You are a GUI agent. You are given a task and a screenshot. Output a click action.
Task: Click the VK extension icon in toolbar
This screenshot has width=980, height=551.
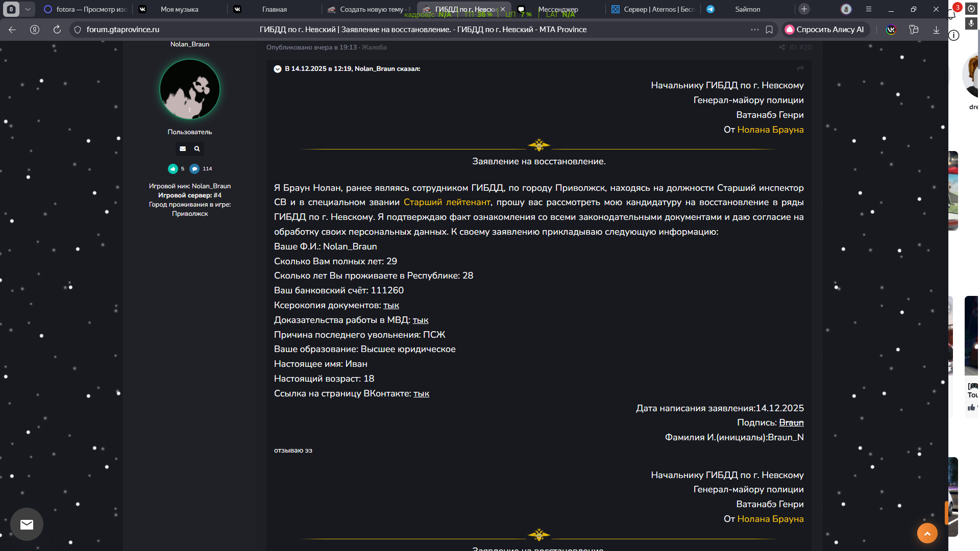point(891,30)
